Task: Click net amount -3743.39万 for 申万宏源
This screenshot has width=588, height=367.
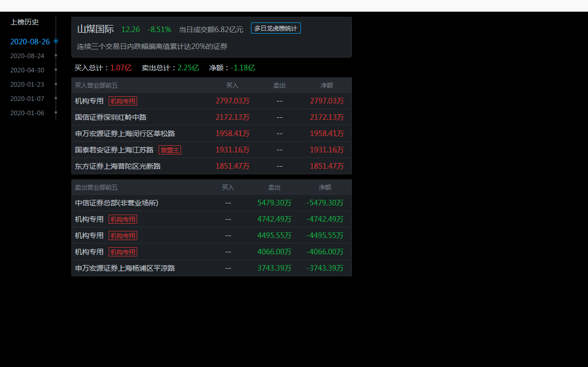Action: [x=325, y=268]
